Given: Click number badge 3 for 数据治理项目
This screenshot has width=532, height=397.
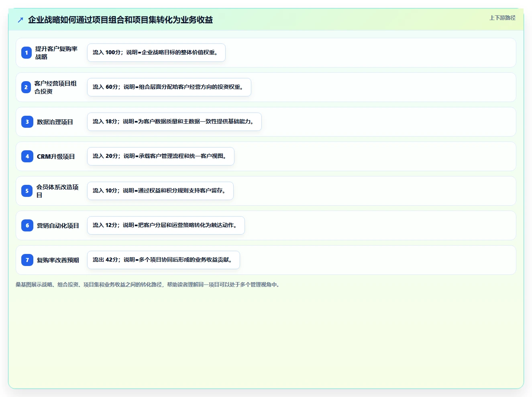Looking at the screenshot, I should tap(27, 122).
